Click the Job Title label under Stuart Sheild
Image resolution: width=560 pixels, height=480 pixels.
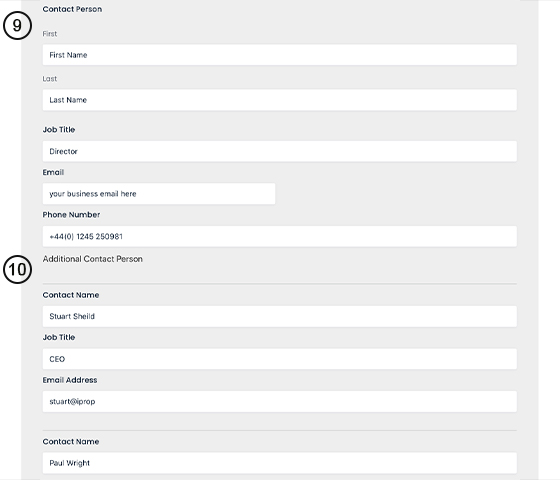(59, 337)
